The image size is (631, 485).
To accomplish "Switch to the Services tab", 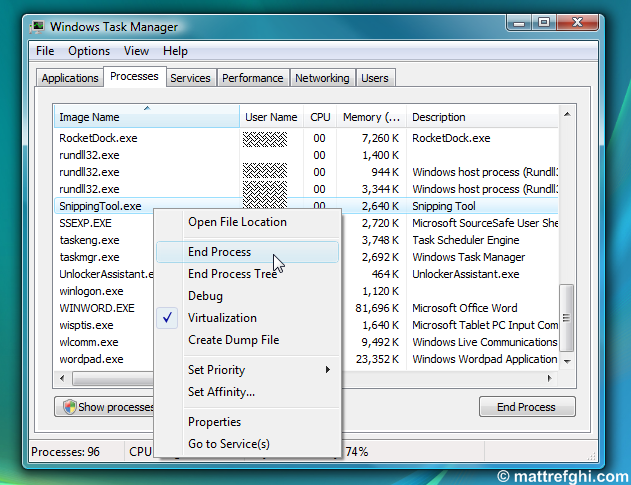I will pyautogui.click(x=190, y=78).
